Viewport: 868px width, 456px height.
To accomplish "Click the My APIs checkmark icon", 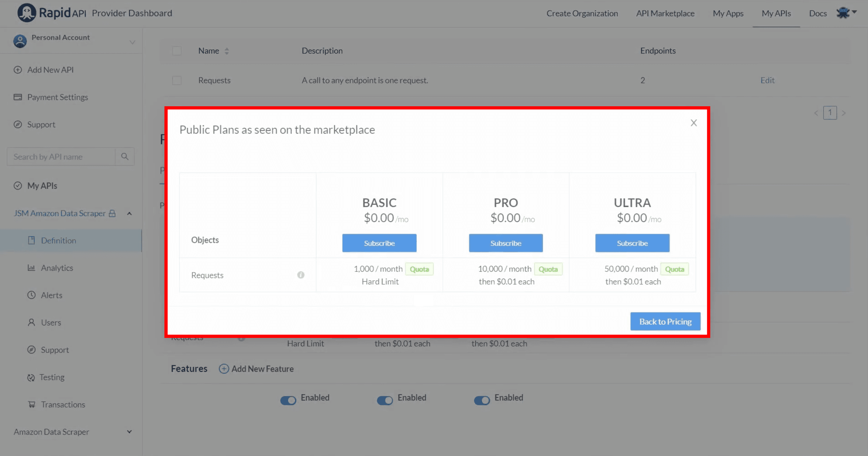I will [x=18, y=186].
